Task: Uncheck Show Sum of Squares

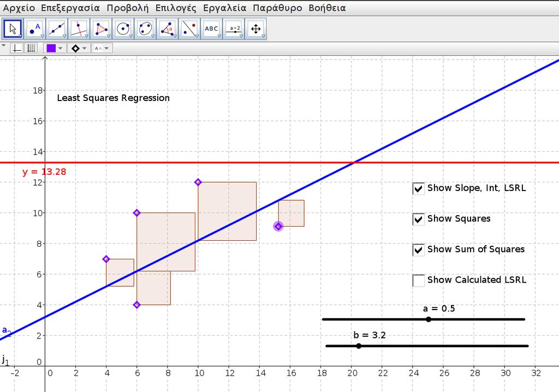Action: (419, 250)
